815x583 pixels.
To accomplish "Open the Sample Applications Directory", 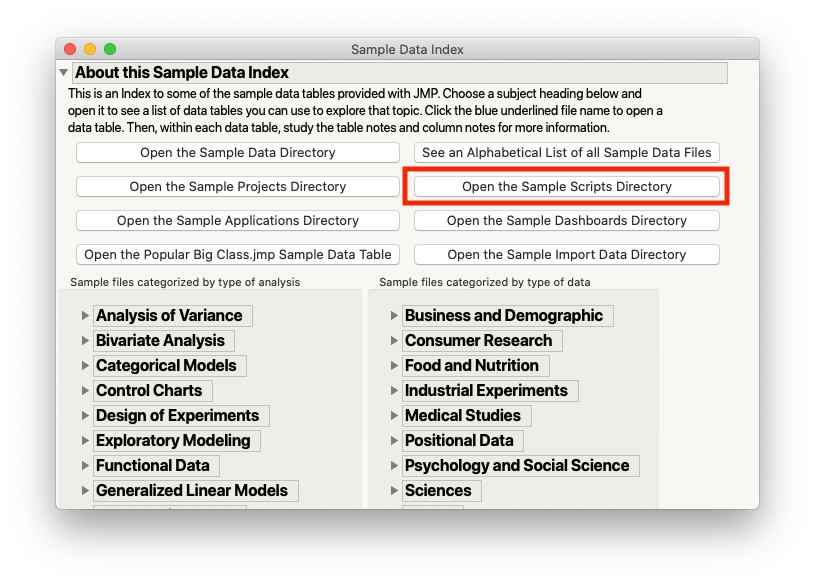I will tap(238, 221).
